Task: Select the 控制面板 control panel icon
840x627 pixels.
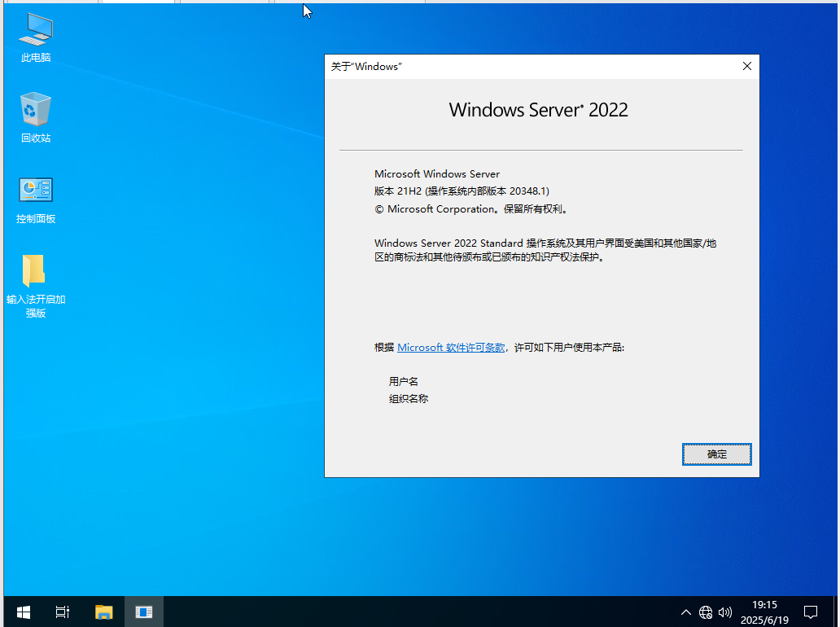Action: 35,199
